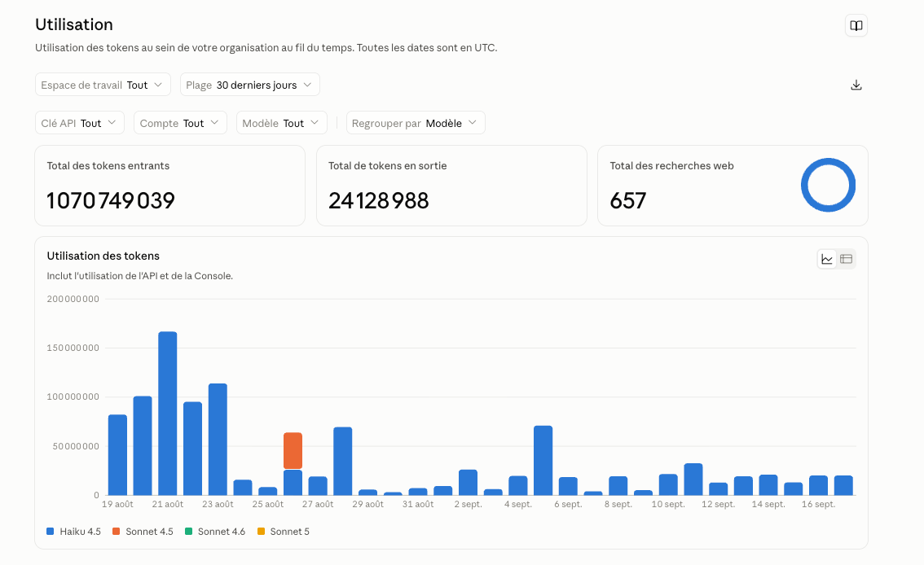Image resolution: width=924 pixels, height=565 pixels.
Task: Click the '16 sept.' axis date label
Action: point(819,505)
